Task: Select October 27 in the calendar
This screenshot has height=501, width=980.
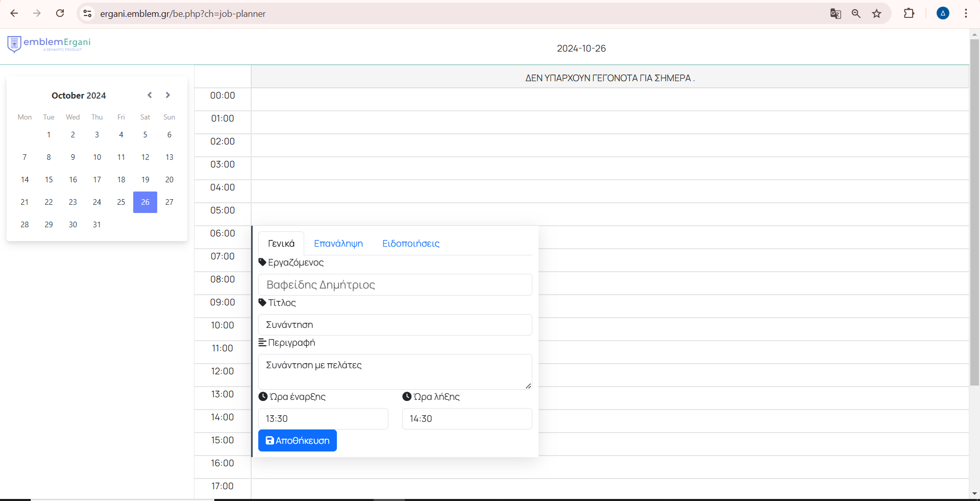Action: 169,202
